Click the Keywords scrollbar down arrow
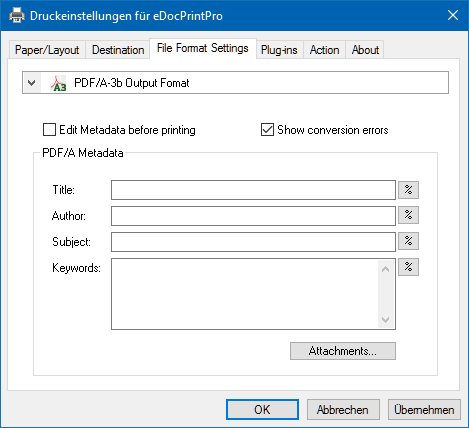Viewport: 469px width, 428px height. click(x=386, y=320)
